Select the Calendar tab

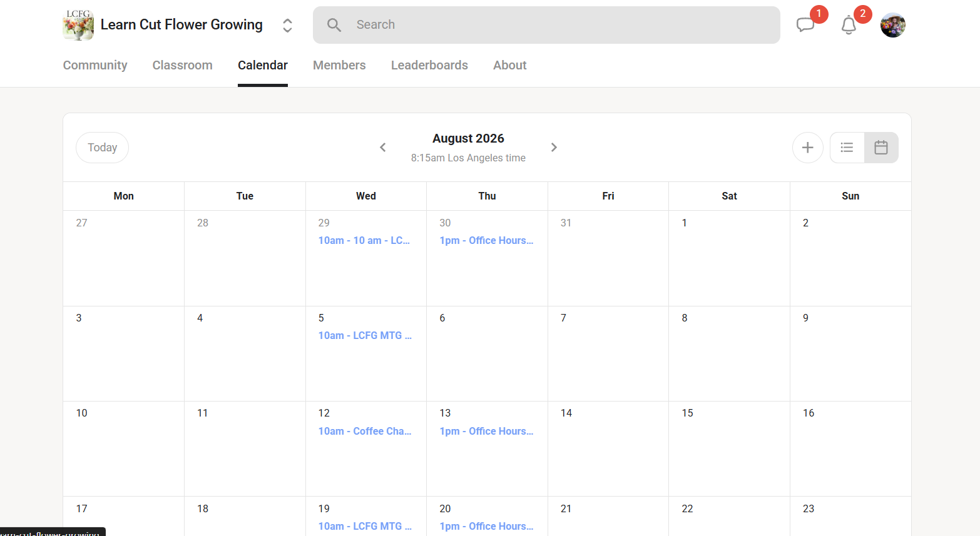pyautogui.click(x=263, y=65)
